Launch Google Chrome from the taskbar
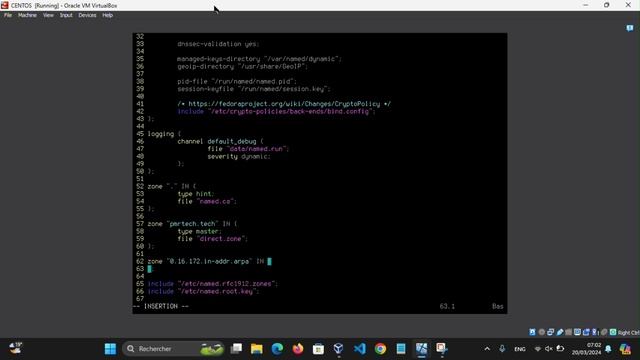The image size is (640, 360). 380,349
